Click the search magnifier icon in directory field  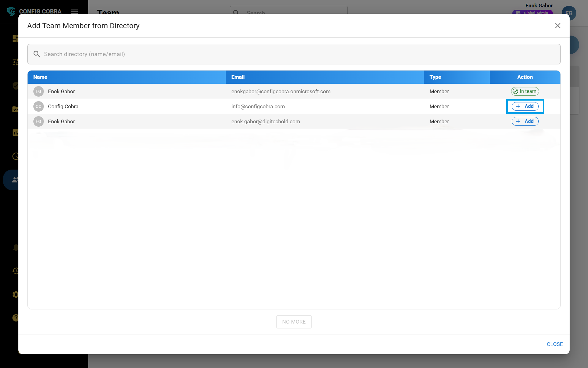[x=37, y=54]
